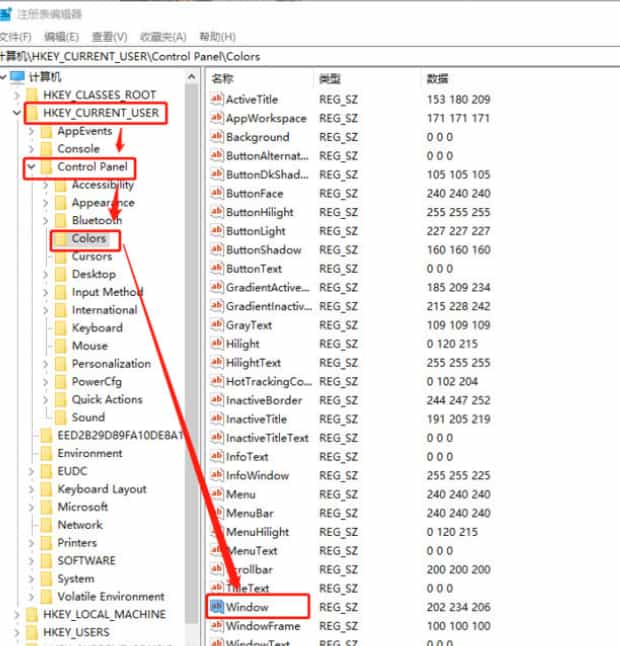
Task: Select the Desktop key in tree
Action: pyautogui.click(x=93, y=274)
